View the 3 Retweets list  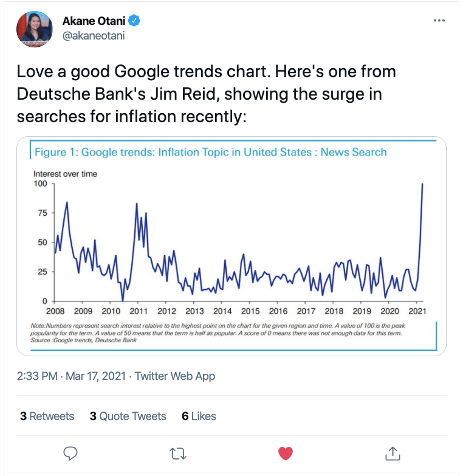click(x=47, y=416)
